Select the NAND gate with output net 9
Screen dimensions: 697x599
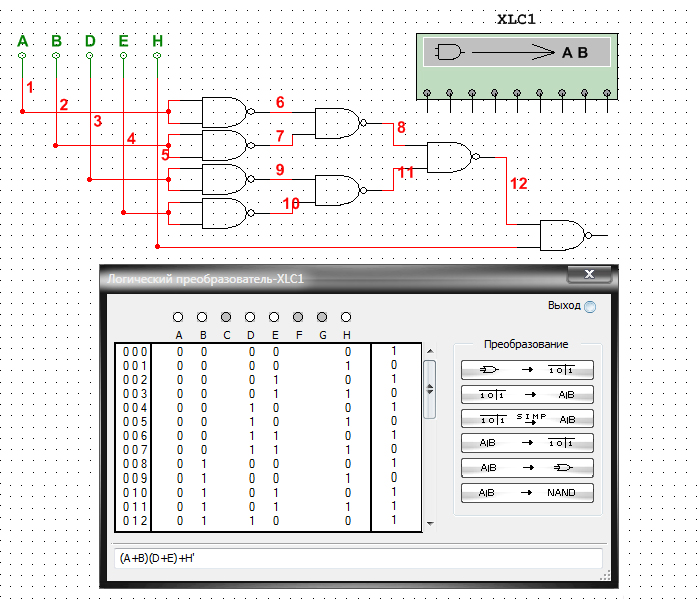226,180
